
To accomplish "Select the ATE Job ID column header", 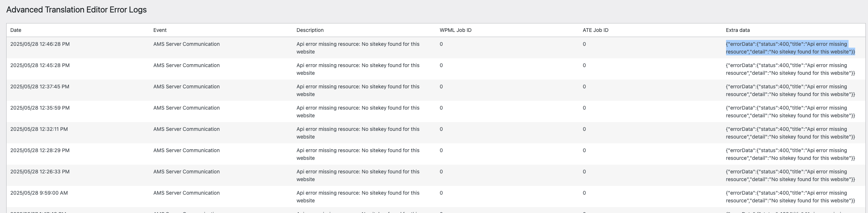I will 595,30.
